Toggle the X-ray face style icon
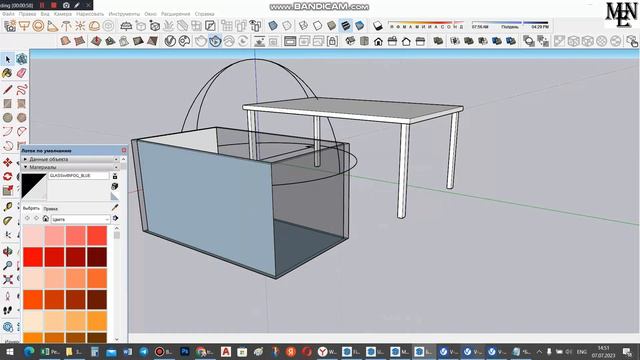The image size is (640, 360). click(x=273, y=26)
